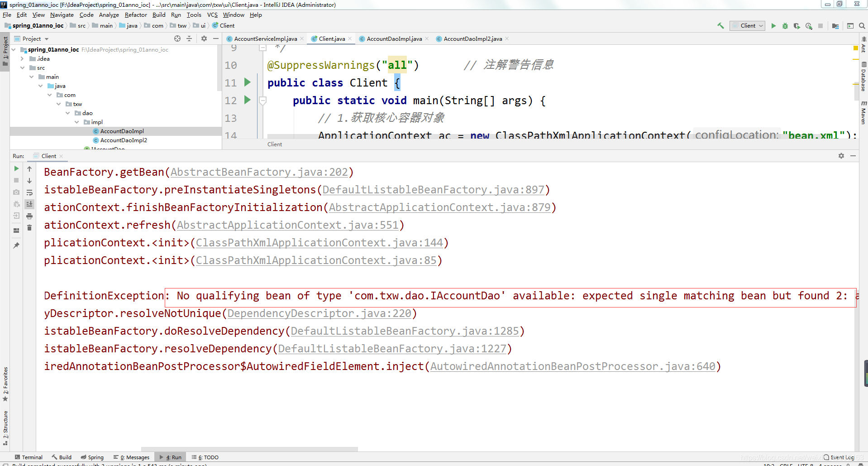Viewport: 868px width, 466px height.
Task: Open the Spring tool window
Action: click(92, 457)
